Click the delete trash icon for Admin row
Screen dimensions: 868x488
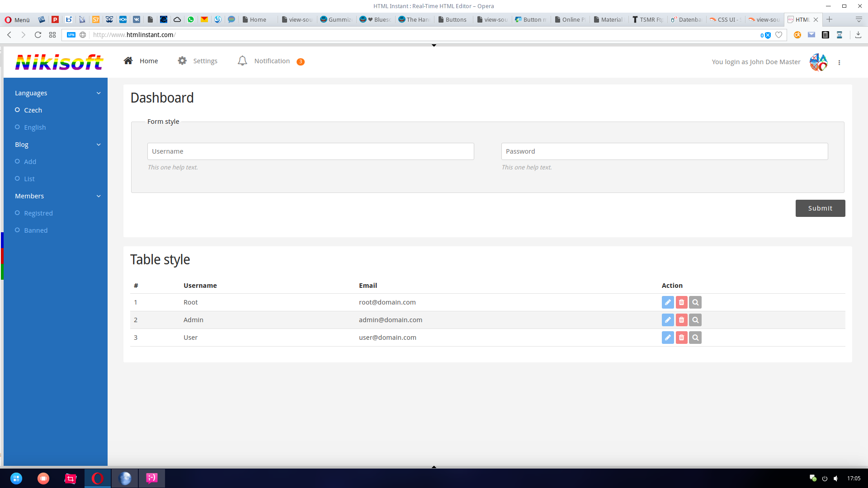point(681,320)
